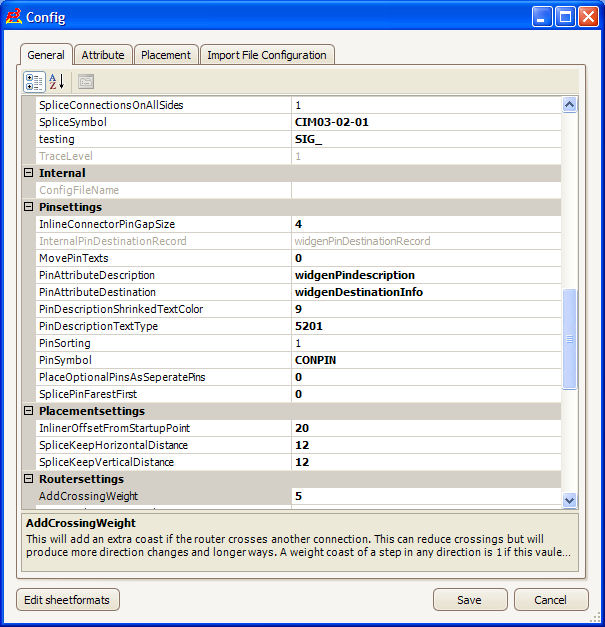Click the SpliceSymbol value field
The width and height of the screenshot is (605, 627).
[425, 122]
